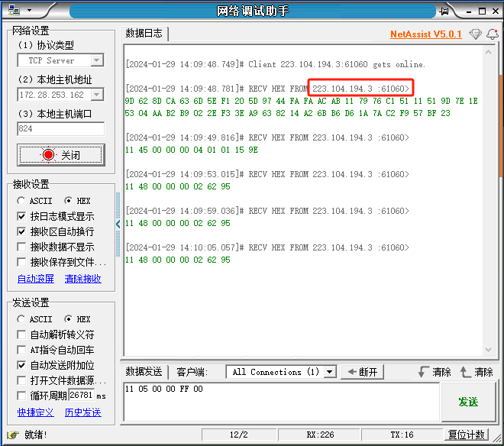Click the diamond VIP icon
Image resolution: width=504 pixels, height=446 pixels.
[x=475, y=34]
